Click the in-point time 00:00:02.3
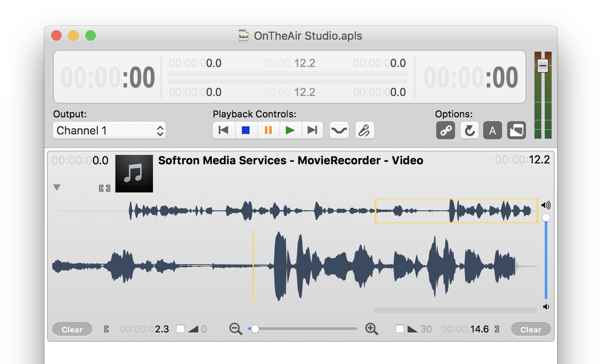The width and height of the screenshot is (605, 364). (144, 329)
